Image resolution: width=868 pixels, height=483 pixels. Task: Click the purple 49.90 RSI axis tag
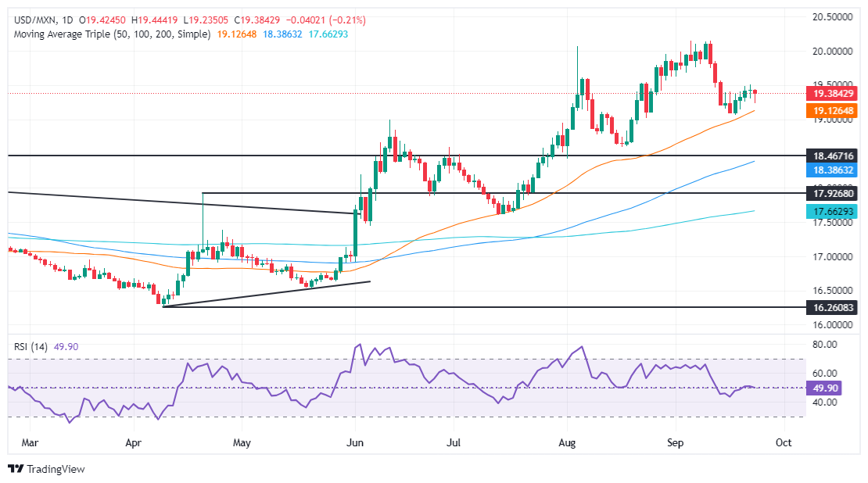(823, 388)
